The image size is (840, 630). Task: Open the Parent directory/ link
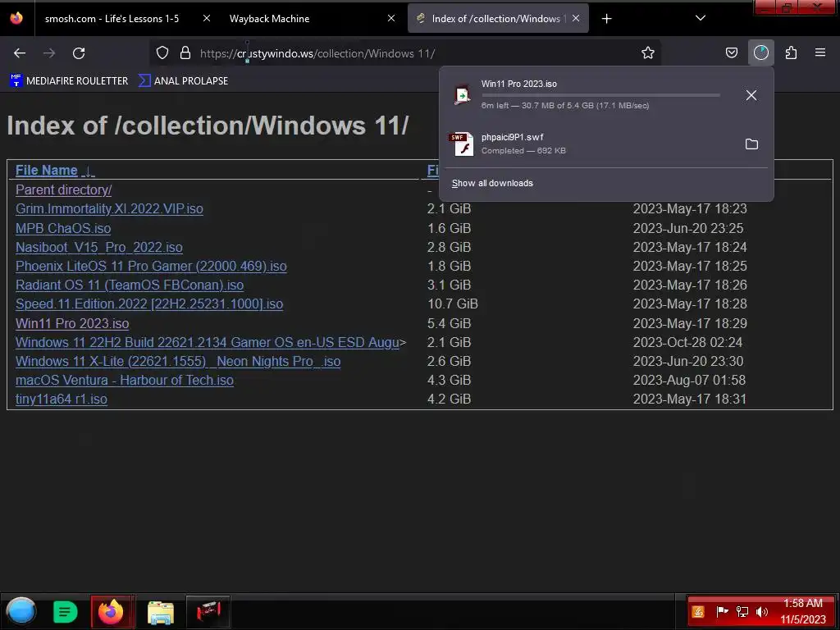coord(63,189)
